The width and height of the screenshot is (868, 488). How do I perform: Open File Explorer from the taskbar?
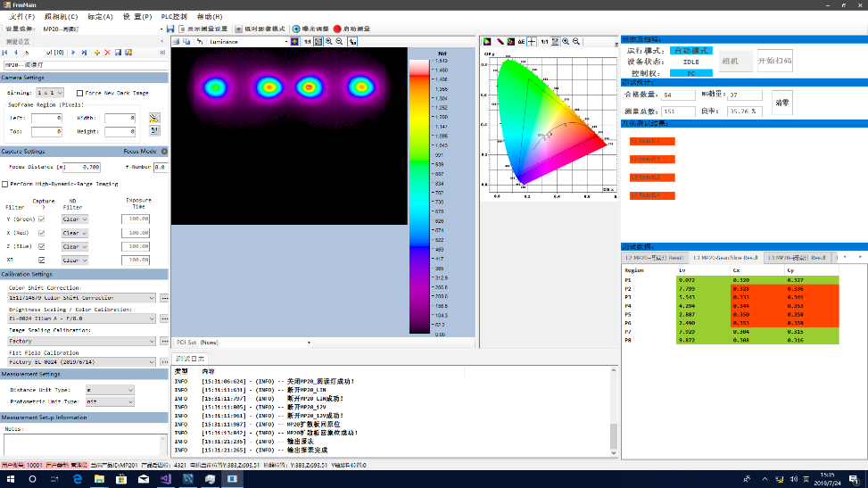pyautogui.click(x=99, y=479)
